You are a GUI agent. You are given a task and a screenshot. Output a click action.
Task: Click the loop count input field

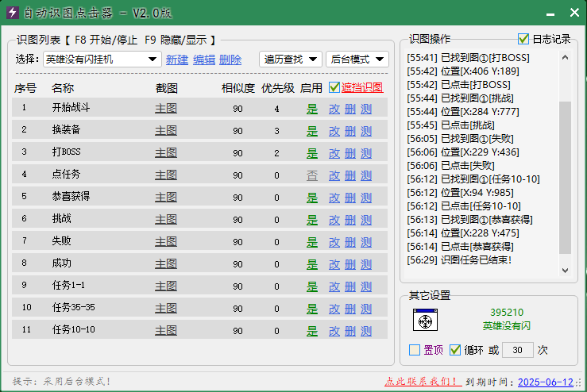(x=518, y=350)
